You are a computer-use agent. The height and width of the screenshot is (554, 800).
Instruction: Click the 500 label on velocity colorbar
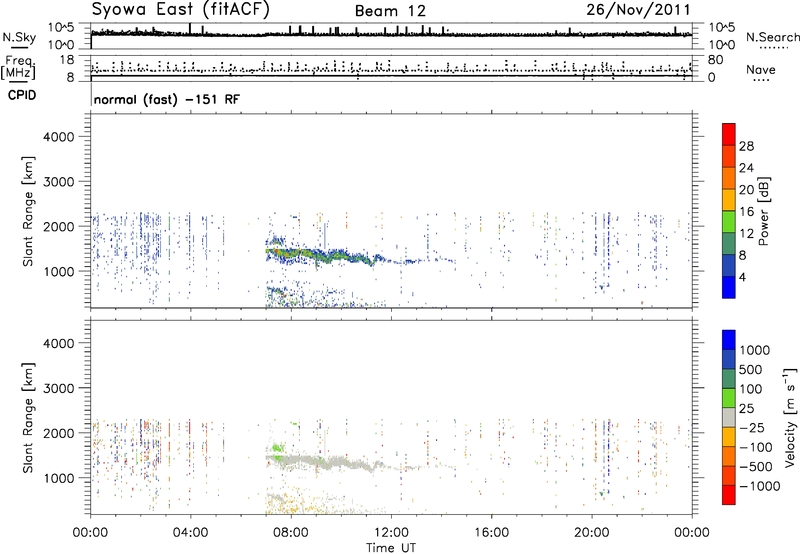click(x=751, y=370)
